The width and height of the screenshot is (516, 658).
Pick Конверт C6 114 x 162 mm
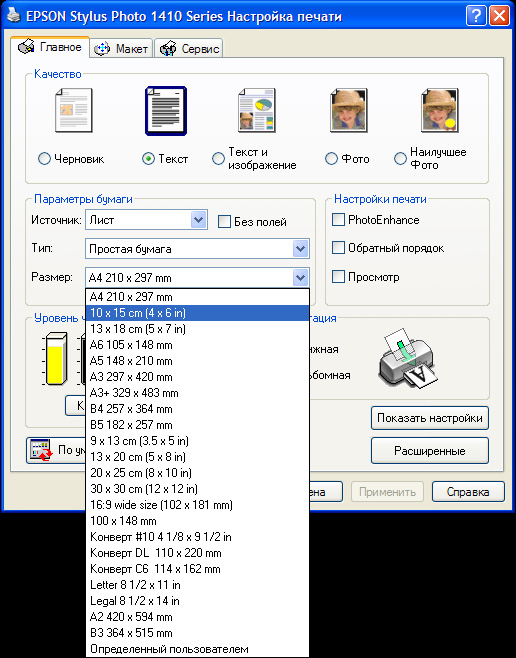pyautogui.click(x=197, y=569)
